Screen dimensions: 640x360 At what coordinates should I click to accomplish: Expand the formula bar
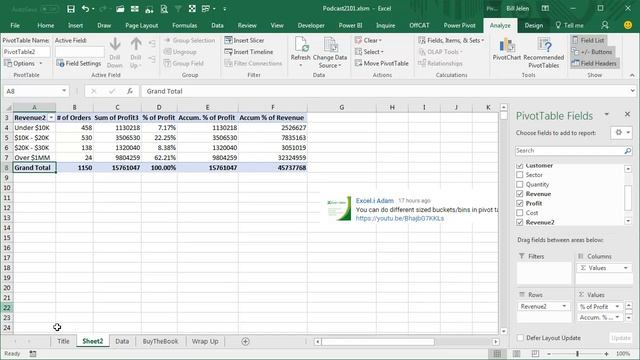coord(632,91)
